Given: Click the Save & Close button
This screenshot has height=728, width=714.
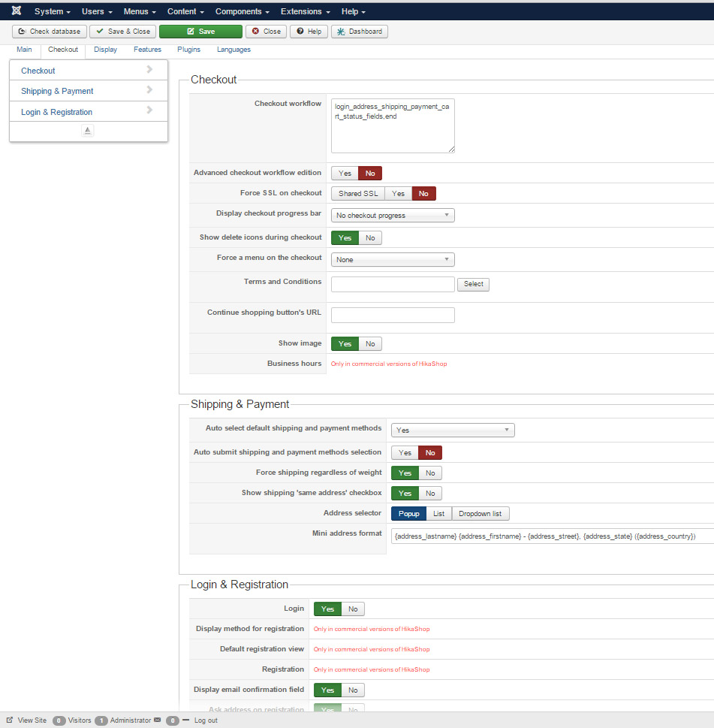Looking at the screenshot, I should click(123, 32).
